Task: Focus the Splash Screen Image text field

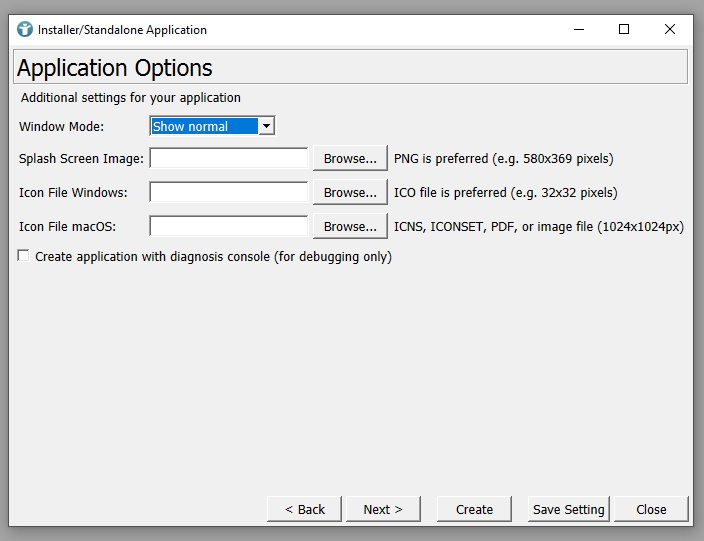Action: 229,159
